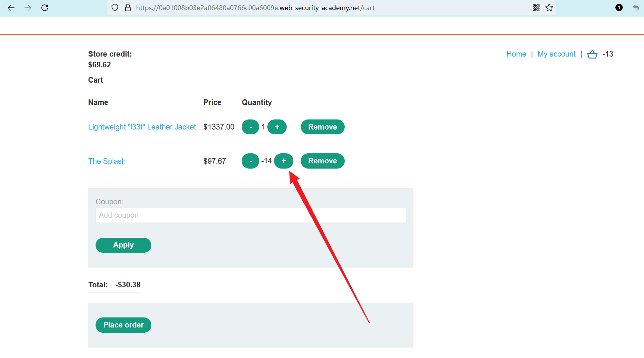
Task: Click The Splash quantity value -14
Action: [267, 161]
